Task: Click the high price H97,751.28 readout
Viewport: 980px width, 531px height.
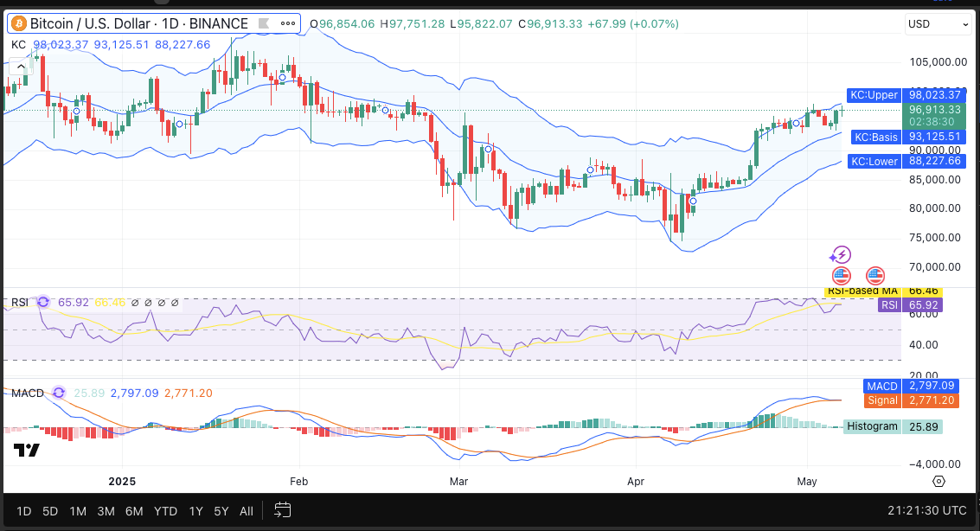Action: click(411, 23)
